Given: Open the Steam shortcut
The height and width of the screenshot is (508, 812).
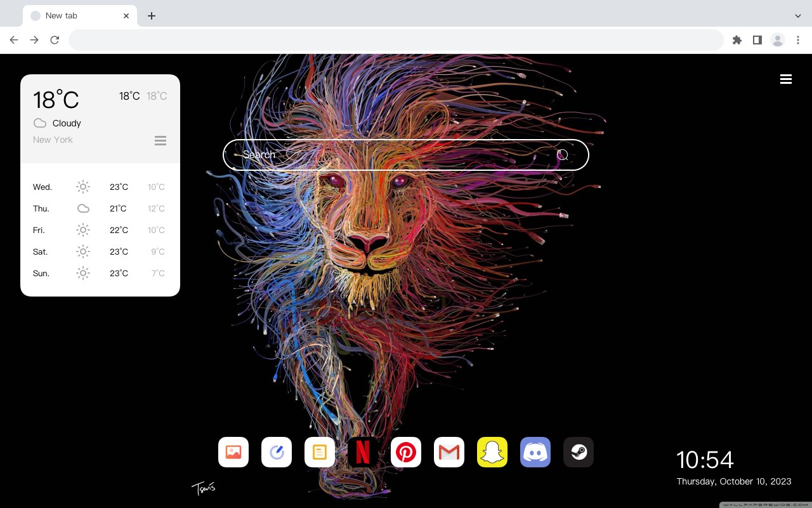Looking at the screenshot, I should coord(579,452).
